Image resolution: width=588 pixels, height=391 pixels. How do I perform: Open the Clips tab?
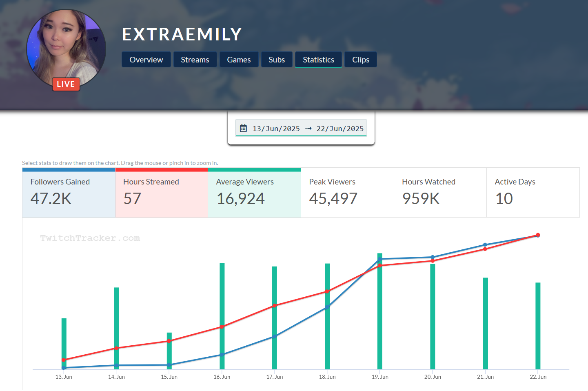point(361,60)
